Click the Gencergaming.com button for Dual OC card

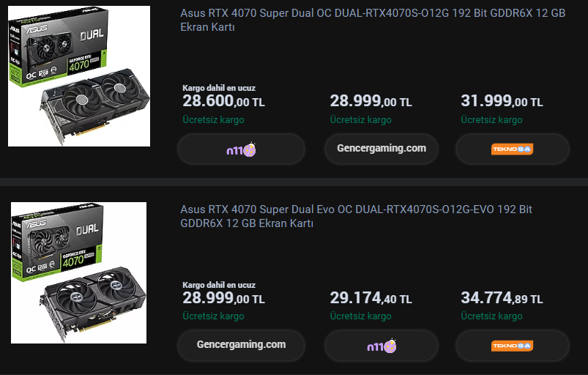382,149
